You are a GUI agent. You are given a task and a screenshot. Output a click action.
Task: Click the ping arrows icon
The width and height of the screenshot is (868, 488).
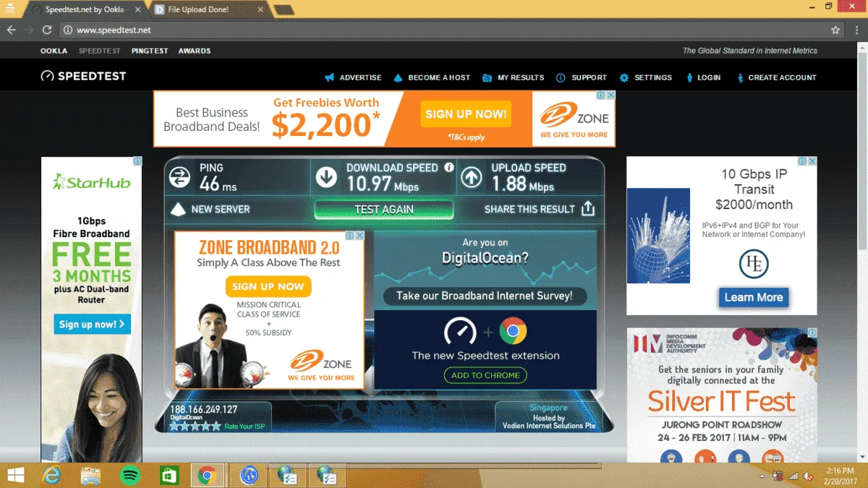179,177
